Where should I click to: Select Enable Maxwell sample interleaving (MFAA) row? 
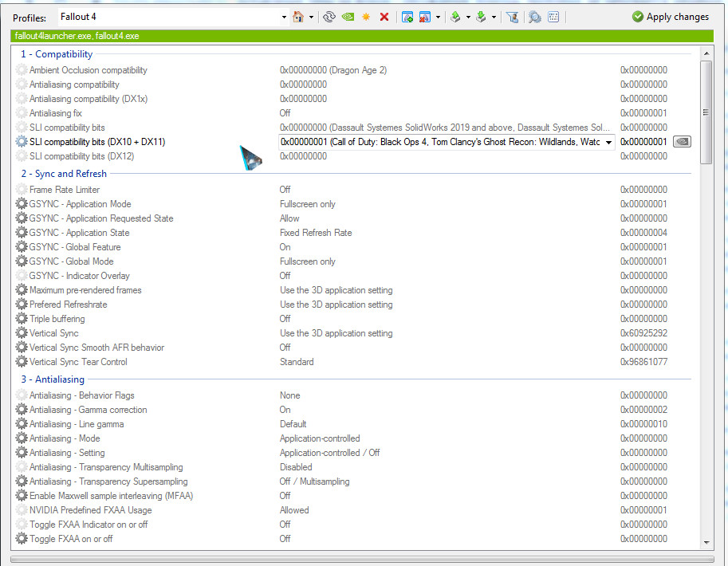353,496
